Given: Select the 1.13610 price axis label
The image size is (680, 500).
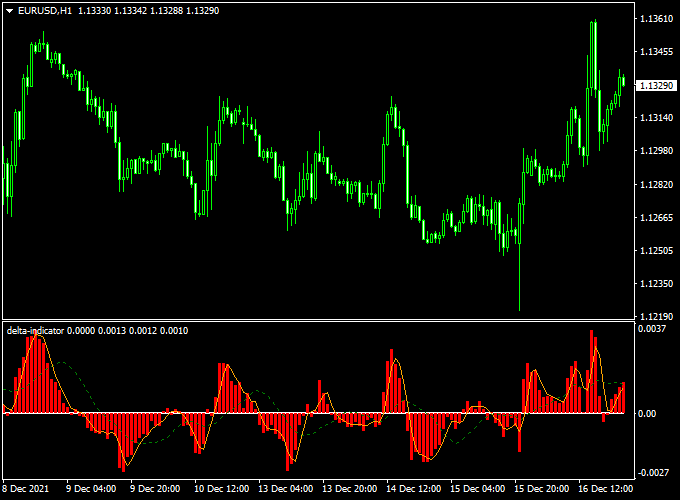Looking at the screenshot, I should click(x=657, y=19).
